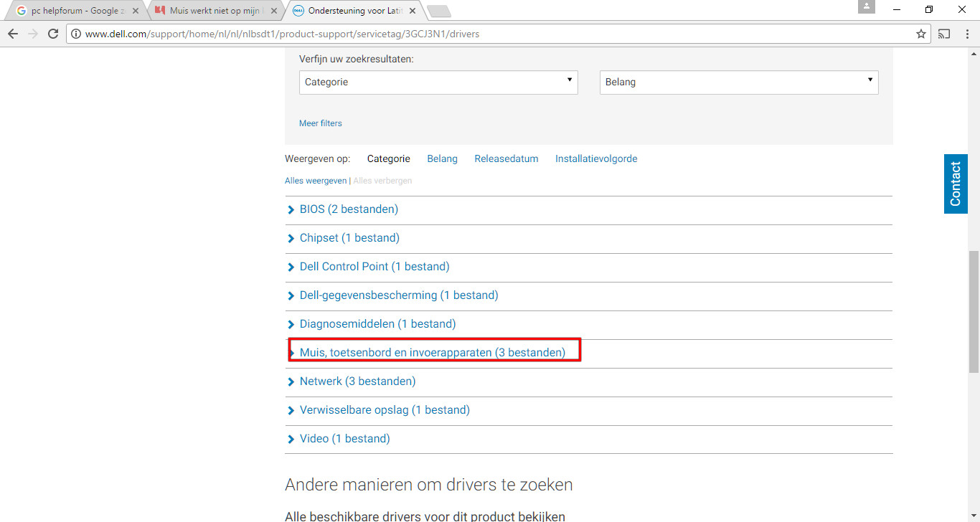The height and width of the screenshot is (522, 980).
Task: Open the Chrome menu (three dots)
Action: tap(966, 34)
